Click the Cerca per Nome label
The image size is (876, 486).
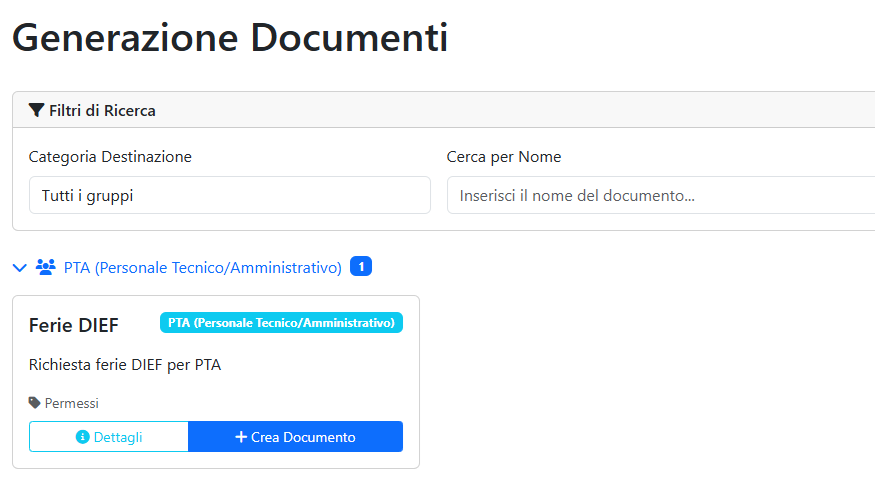click(x=504, y=157)
